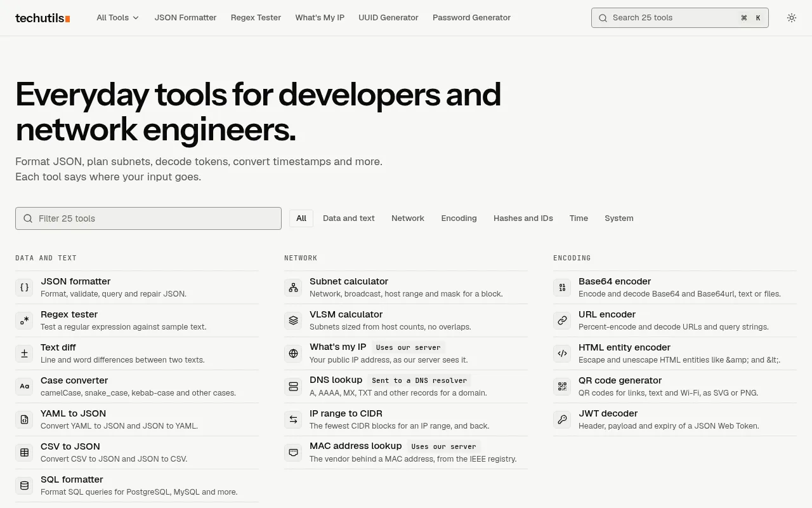Image resolution: width=812 pixels, height=508 pixels.
Task: Click the IP range to CIDR arrows icon
Action: click(293, 419)
